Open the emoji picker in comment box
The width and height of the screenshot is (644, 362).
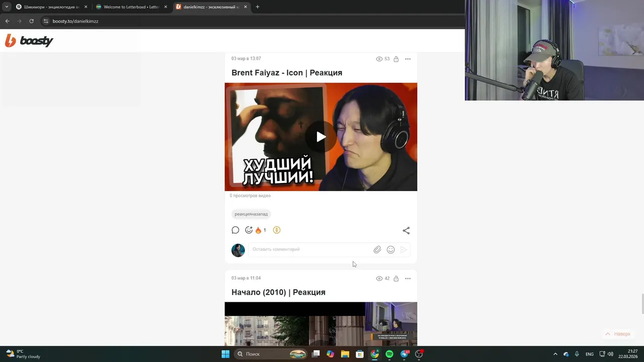391,249
